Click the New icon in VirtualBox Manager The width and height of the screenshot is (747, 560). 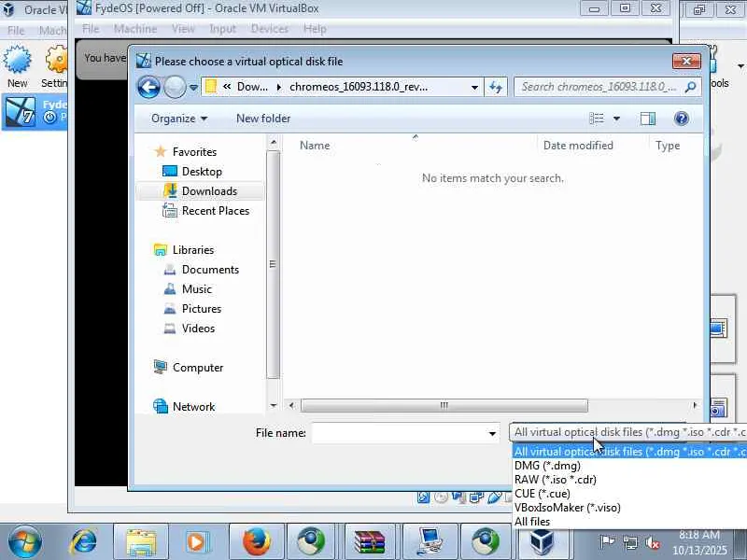point(17,66)
